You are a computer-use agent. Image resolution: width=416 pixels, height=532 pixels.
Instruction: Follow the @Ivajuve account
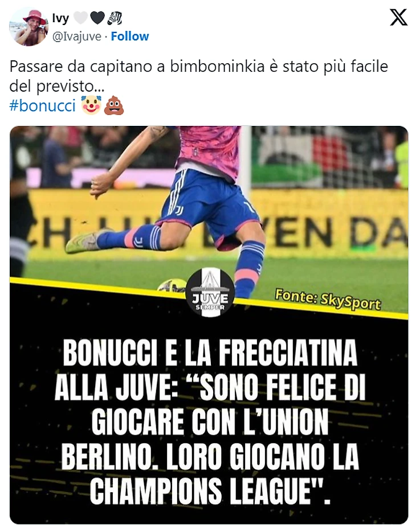pyautogui.click(x=130, y=36)
